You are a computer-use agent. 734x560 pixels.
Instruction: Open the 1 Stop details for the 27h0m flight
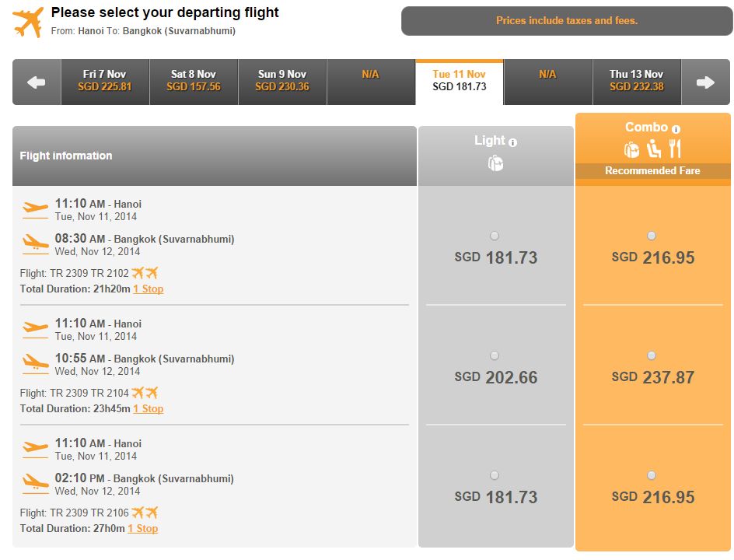(143, 529)
